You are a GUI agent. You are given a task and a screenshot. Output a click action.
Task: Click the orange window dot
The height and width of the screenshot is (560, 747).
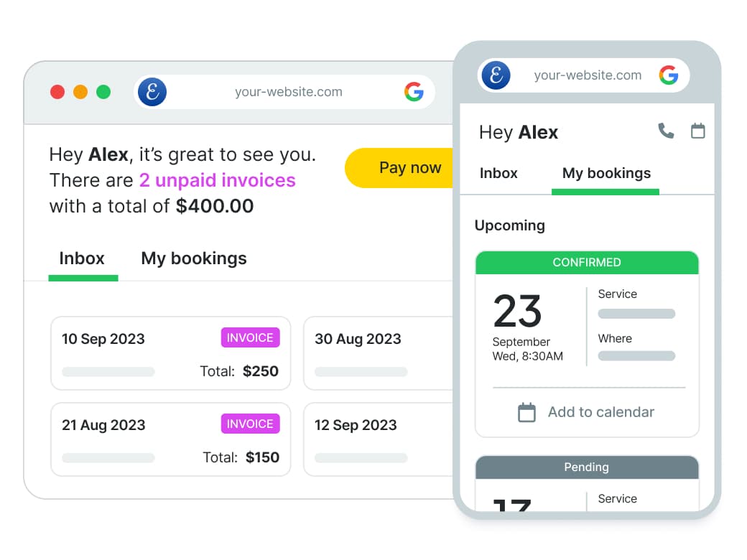(x=80, y=91)
